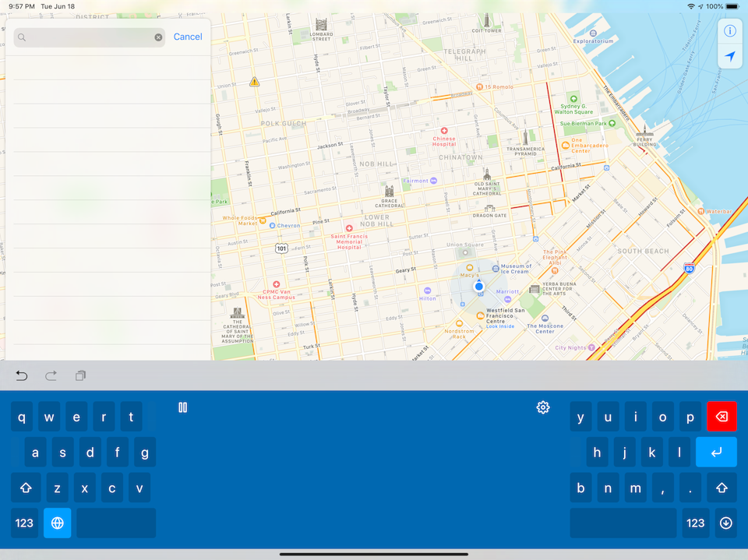
Task: Tap the battery indicator in status bar
Action: 732,7
